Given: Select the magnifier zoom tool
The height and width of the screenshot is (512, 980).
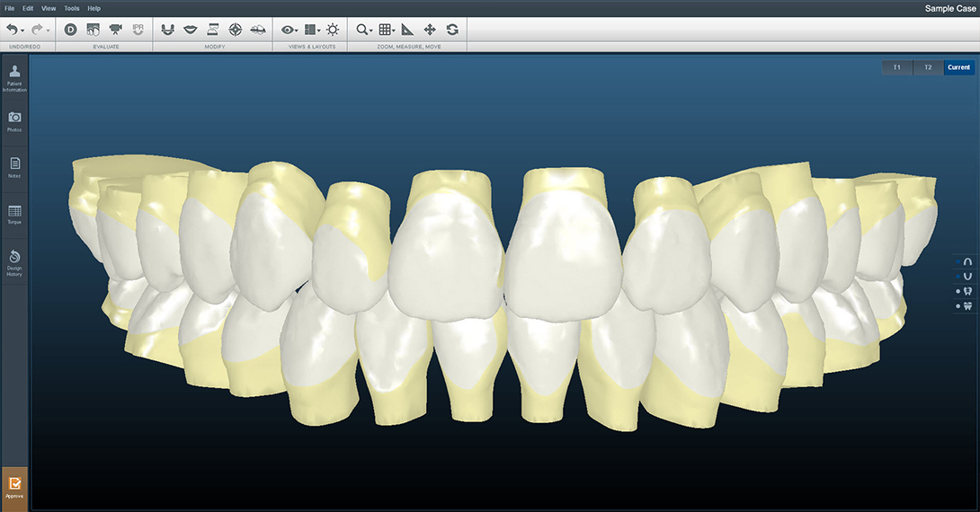Looking at the screenshot, I should pos(361,30).
